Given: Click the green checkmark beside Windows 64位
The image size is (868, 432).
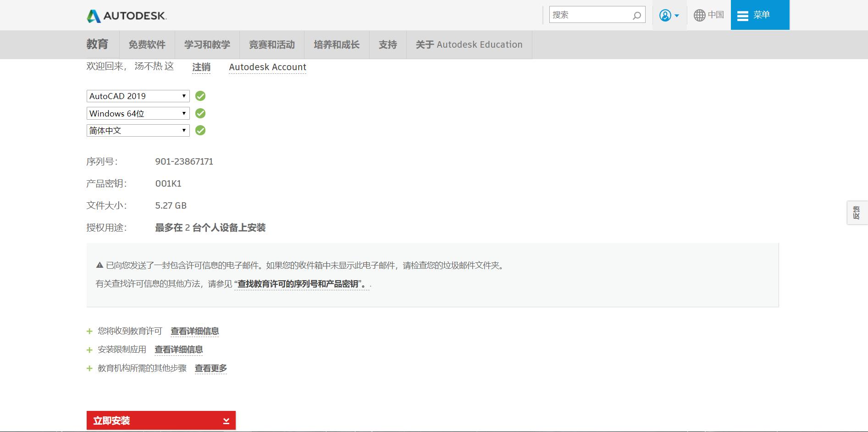Looking at the screenshot, I should click(x=200, y=113).
